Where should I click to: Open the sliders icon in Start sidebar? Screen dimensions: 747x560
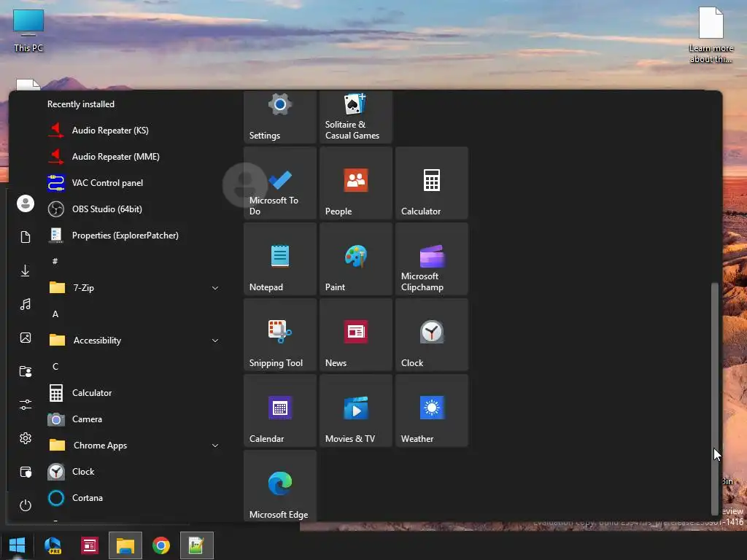point(26,405)
